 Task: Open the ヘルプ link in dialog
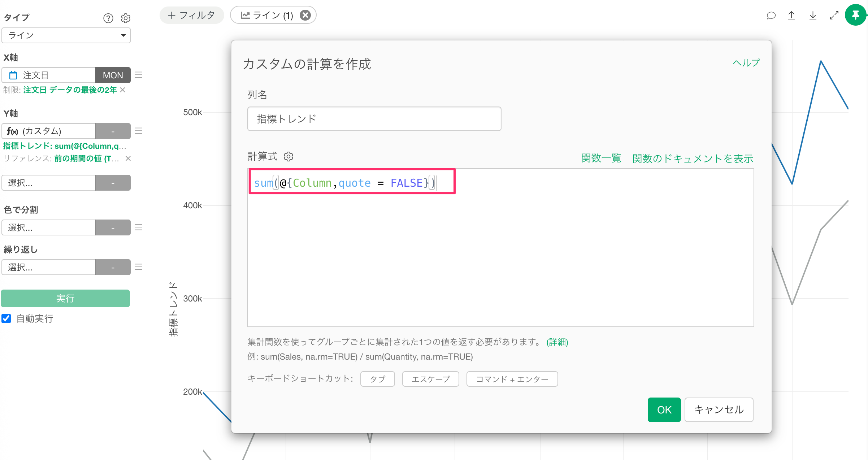pyautogui.click(x=746, y=63)
